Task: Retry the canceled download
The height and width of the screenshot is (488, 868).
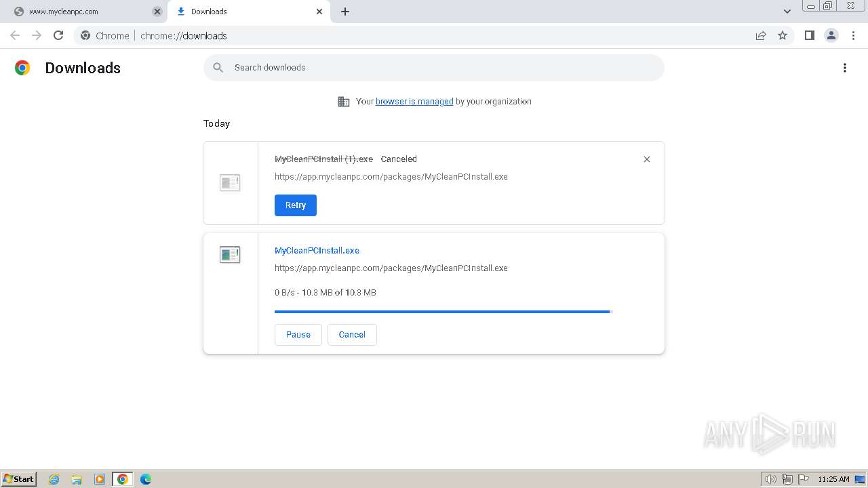Action: 296,205
